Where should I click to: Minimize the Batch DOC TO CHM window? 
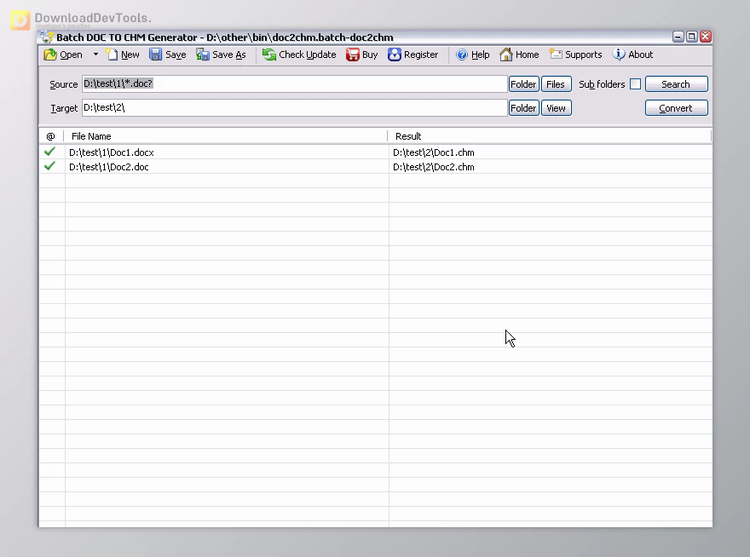click(678, 37)
